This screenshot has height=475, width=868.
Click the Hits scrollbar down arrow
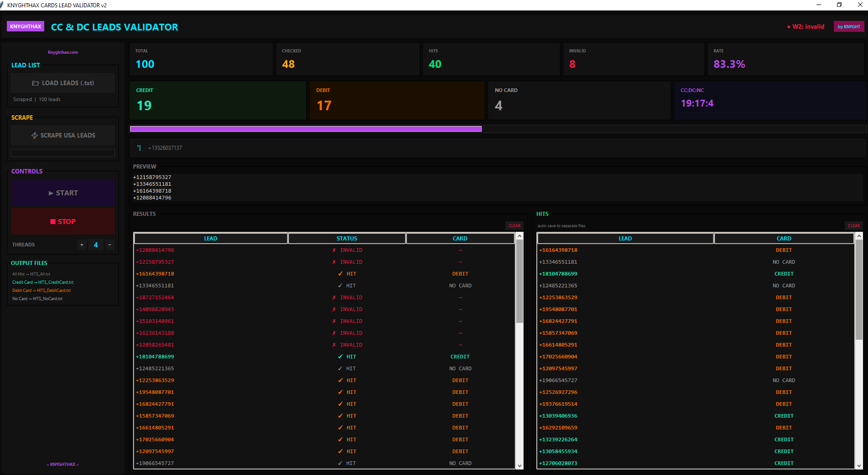[859, 465]
